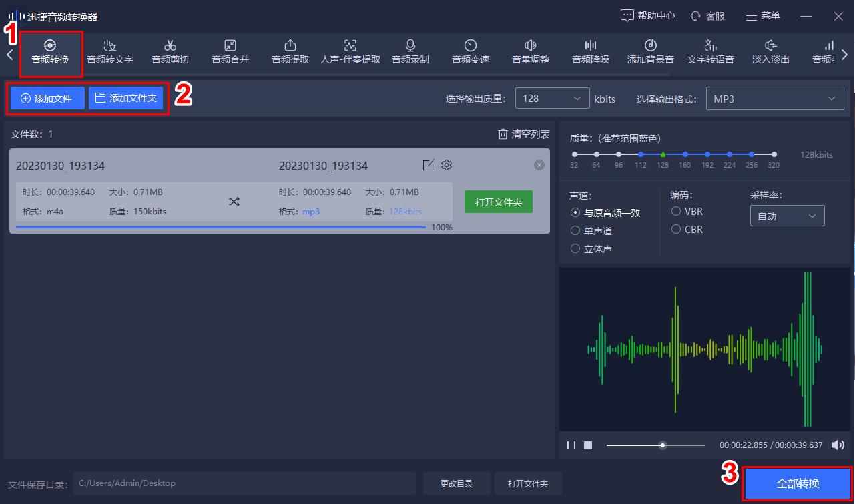Select the 与原音频一致 channel option

tap(575, 212)
